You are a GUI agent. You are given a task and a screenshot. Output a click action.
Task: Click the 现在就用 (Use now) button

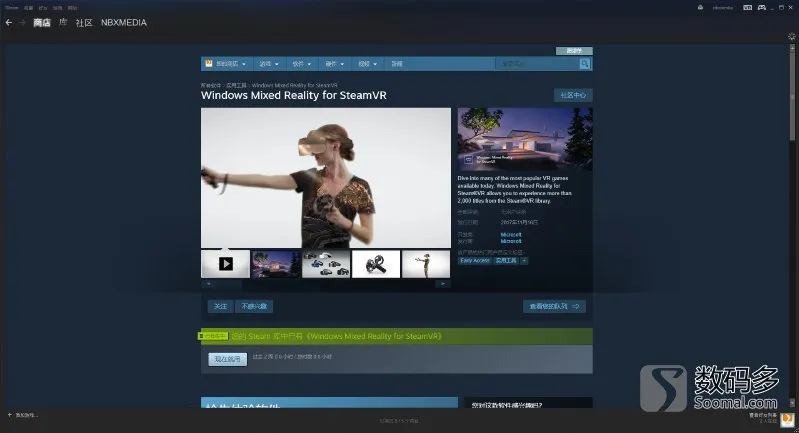click(227, 359)
